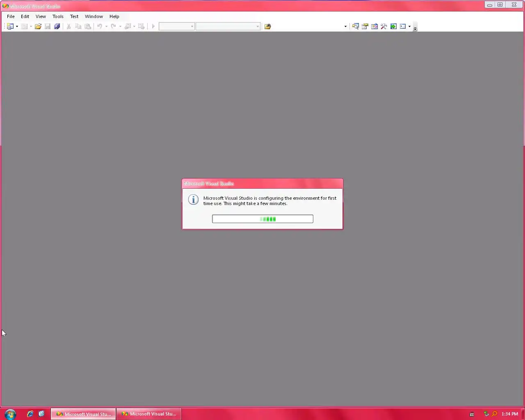Click the configuring environment progress bar

262,219
